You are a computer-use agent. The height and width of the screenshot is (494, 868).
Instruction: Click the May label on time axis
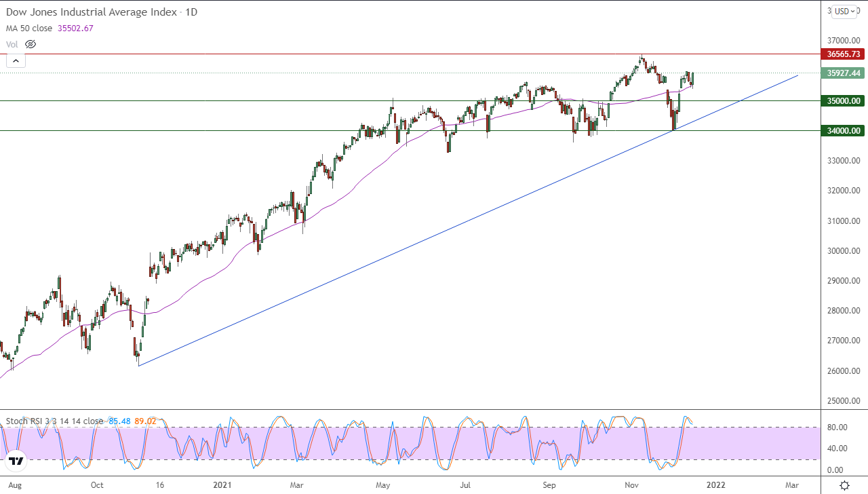383,486
